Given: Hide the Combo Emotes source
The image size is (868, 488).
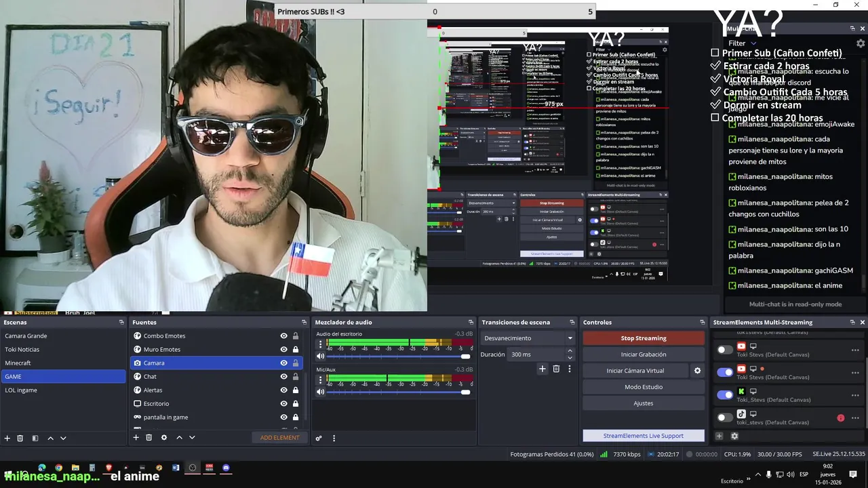Looking at the screenshot, I should 283,335.
